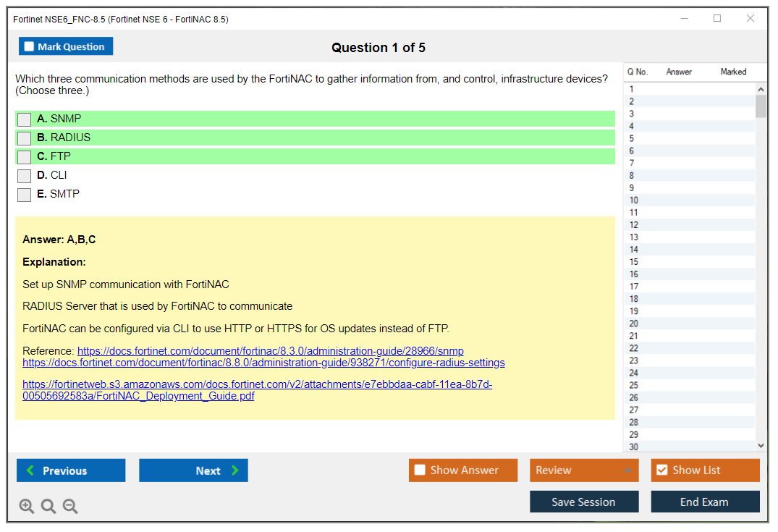Click the Save Session button
The image size is (778, 532).
click(584, 502)
